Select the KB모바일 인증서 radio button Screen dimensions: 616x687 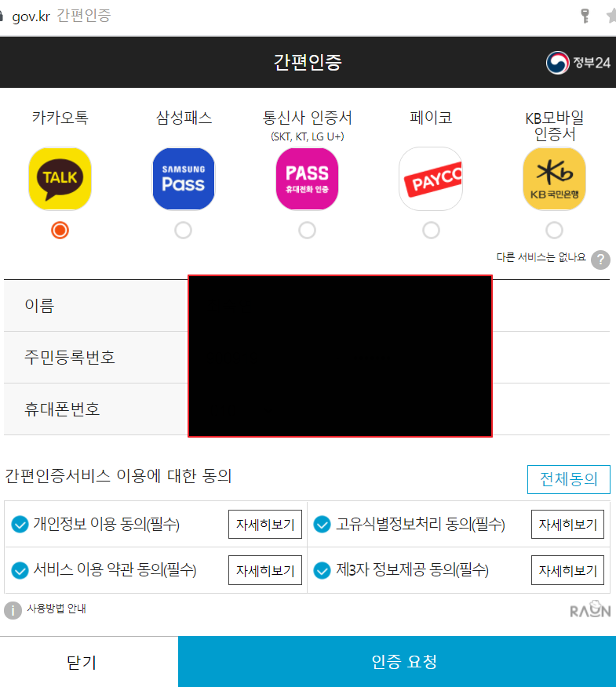[x=554, y=230]
